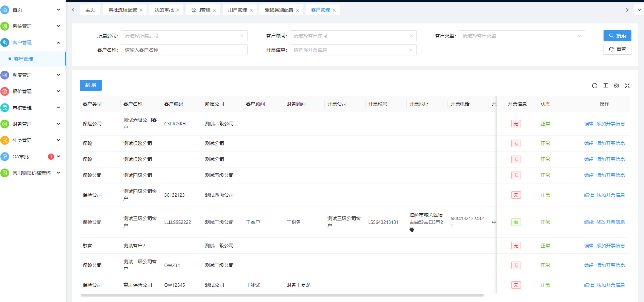Image resolution: width=644 pixels, height=302 pixels.
Task: Expand the 外协管理 menu chevron
Action: (58, 140)
